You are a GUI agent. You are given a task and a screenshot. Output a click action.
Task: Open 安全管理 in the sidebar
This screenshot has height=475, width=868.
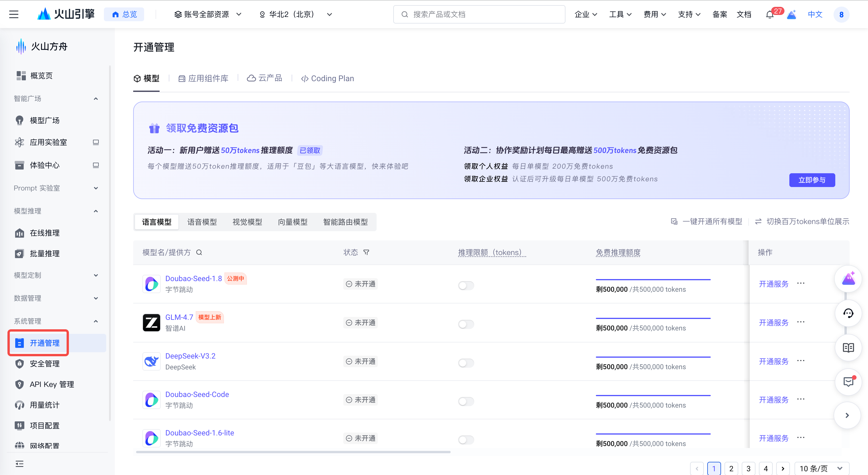(x=44, y=364)
